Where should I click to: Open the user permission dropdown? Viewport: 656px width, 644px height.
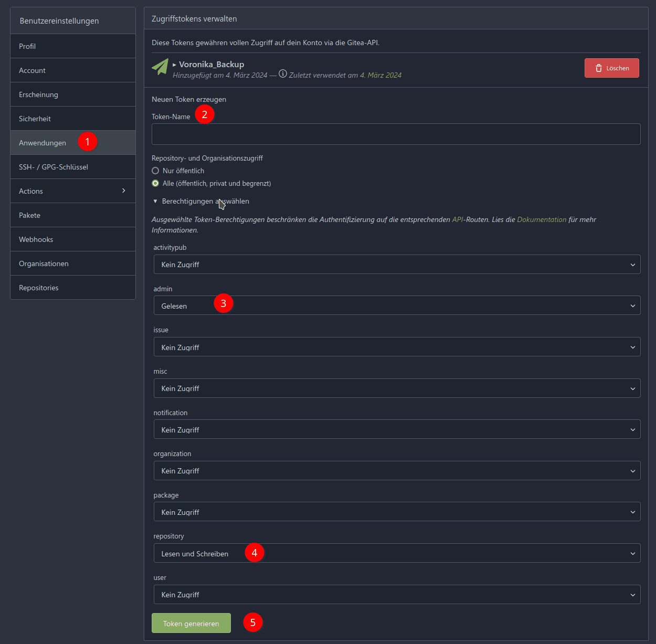(397, 595)
